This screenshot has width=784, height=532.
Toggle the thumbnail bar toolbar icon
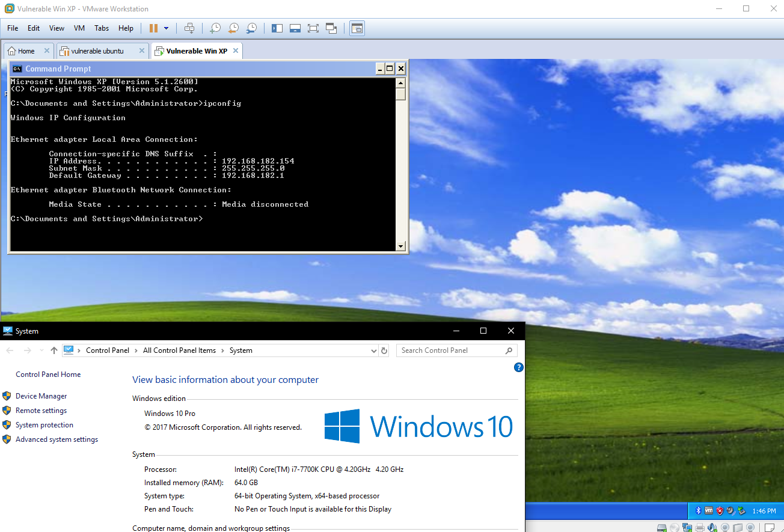pyautogui.click(x=295, y=28)
